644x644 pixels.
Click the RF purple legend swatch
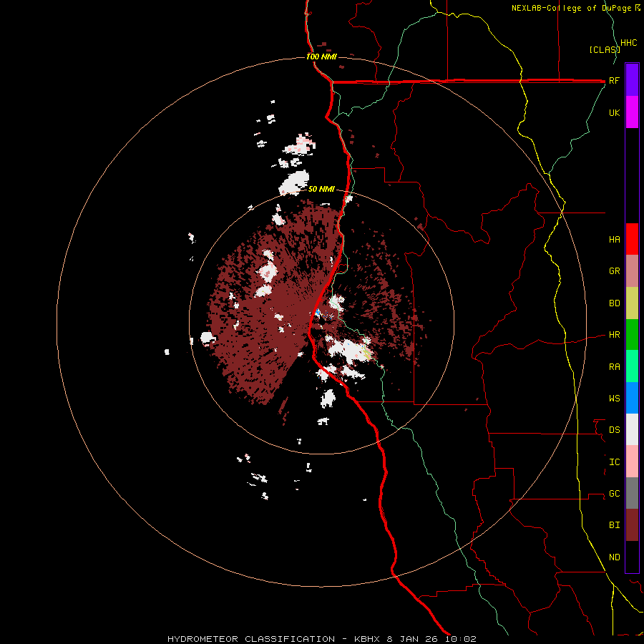[632, 80]
